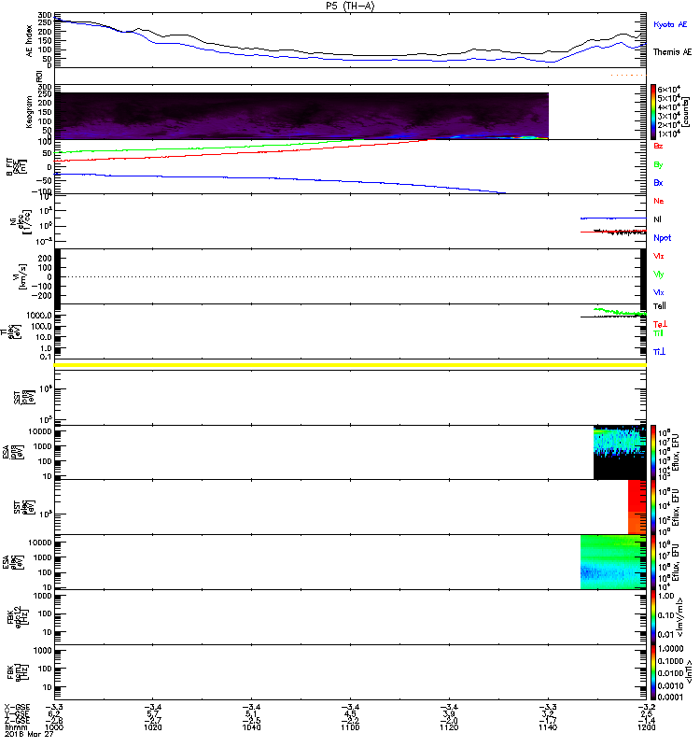Click the dotted zero line in Vi panel
The height and width of the screenshot is (747, 700).
(350, 276)
